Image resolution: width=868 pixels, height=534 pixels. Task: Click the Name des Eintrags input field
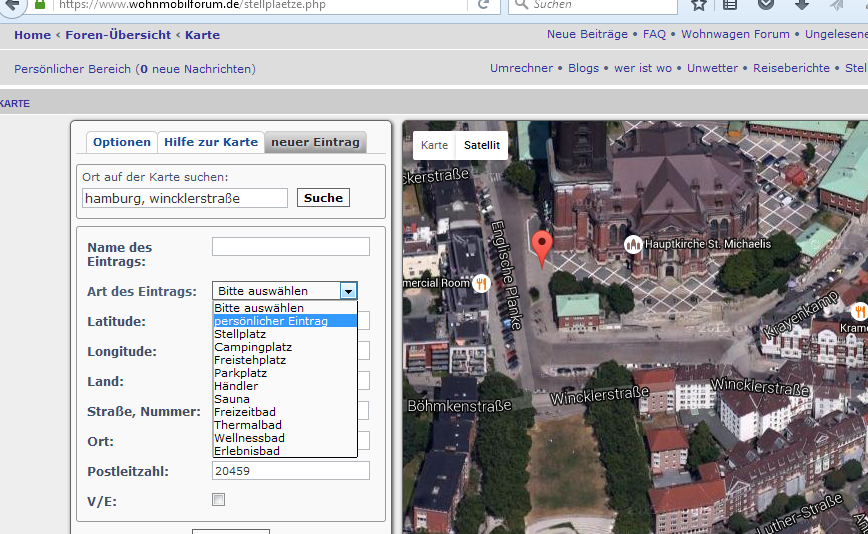pos(291,247)
